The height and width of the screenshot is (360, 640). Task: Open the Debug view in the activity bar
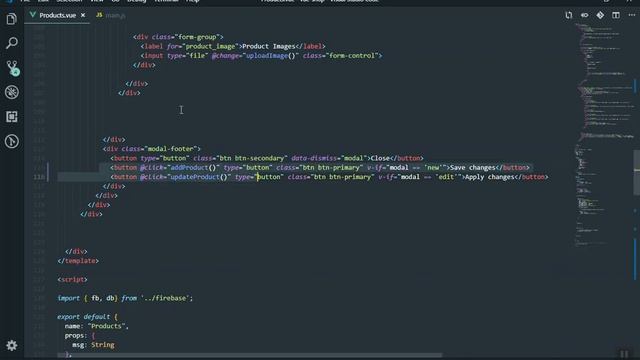pyautogui.click(x=11, y=92)
